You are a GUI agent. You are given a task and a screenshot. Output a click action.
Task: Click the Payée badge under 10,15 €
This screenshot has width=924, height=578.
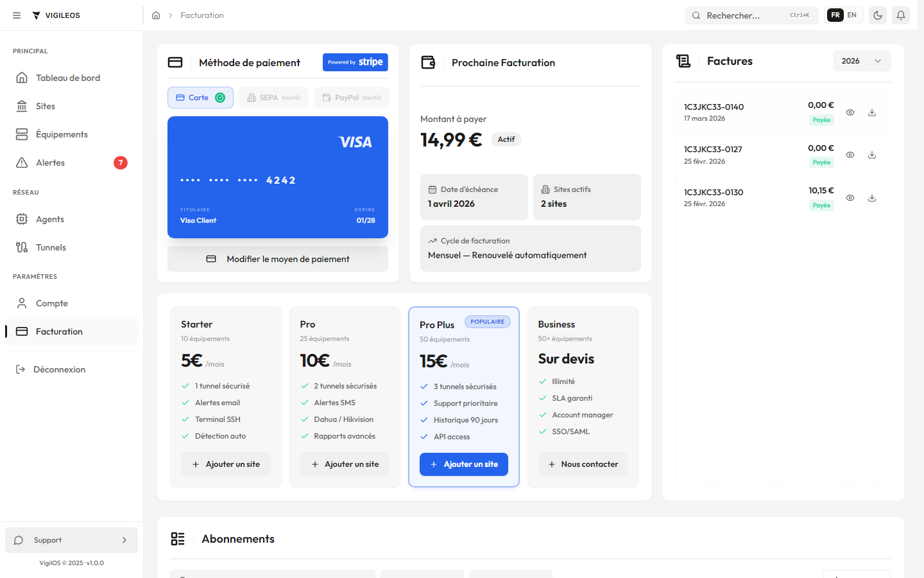[x=821, y=206]
